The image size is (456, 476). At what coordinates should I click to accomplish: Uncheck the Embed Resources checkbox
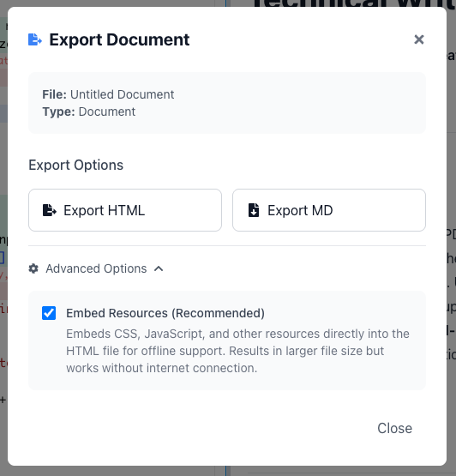point(49,313)
